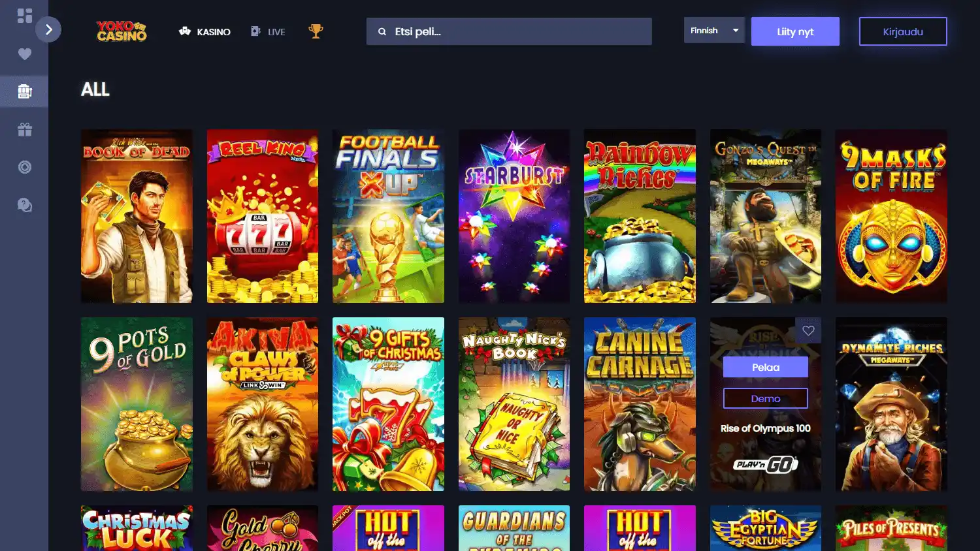Screen dimensions: 980x551
Task: Open the gift promotions icon in sidebar
Action: pyautogui.click(x=24, y=129)
